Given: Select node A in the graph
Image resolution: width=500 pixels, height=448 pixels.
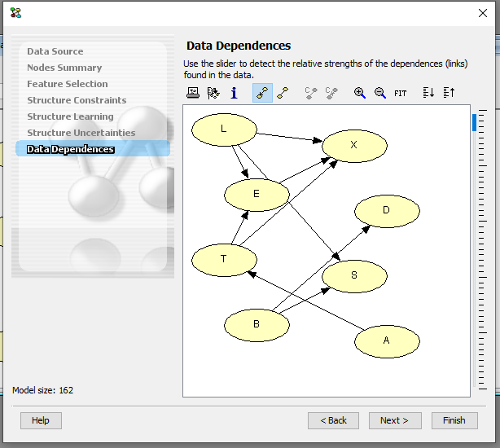Looking at the screenshot, I should point(387,341).
